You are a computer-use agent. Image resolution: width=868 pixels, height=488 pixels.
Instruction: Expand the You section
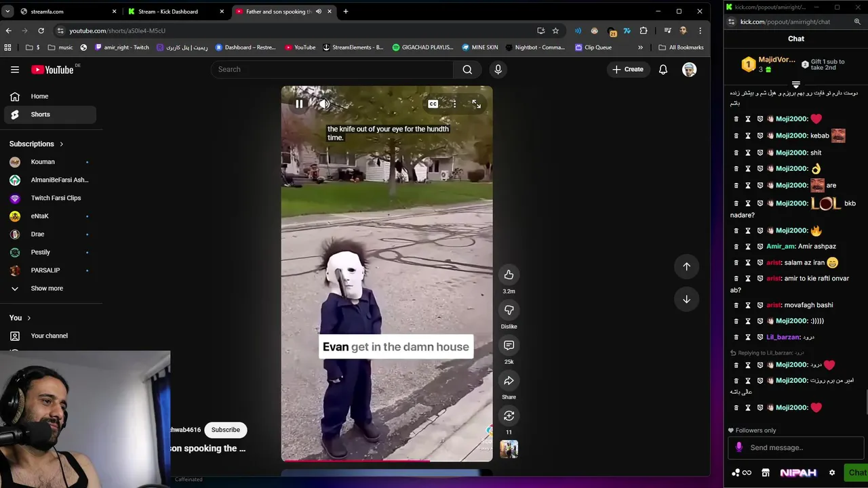(x=20, y=318)
